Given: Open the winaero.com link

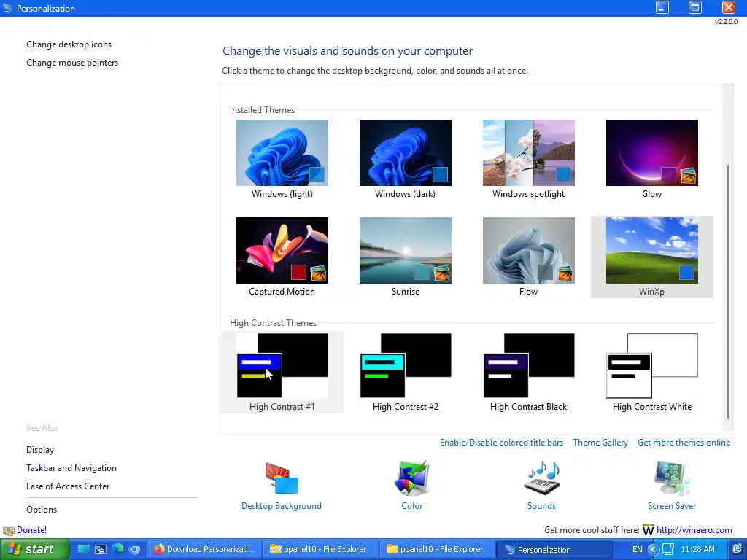Looking at the screenshot, I should pos(694,530).
